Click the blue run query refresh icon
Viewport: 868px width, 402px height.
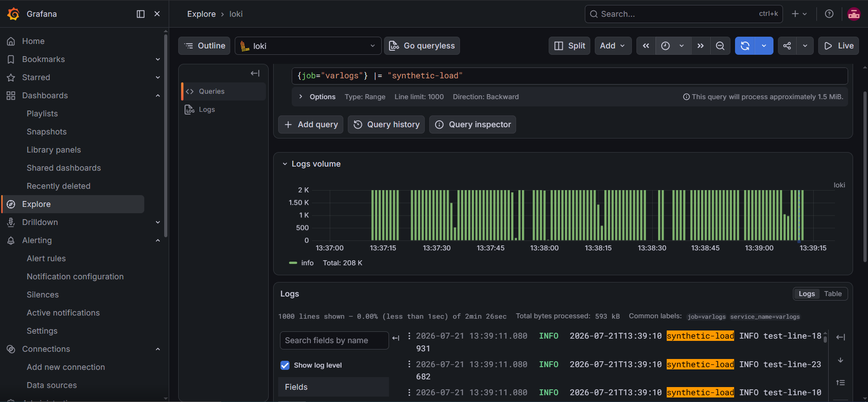point(745,46)
